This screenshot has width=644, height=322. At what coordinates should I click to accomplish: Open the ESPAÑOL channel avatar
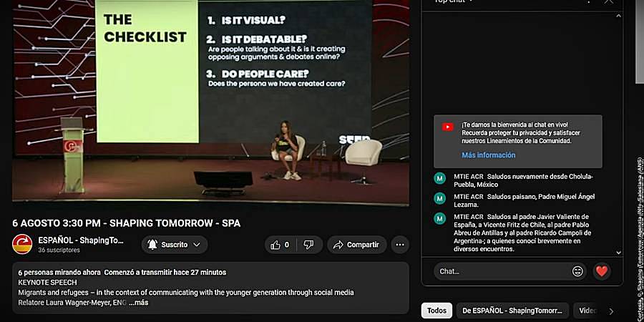point(22,245)
